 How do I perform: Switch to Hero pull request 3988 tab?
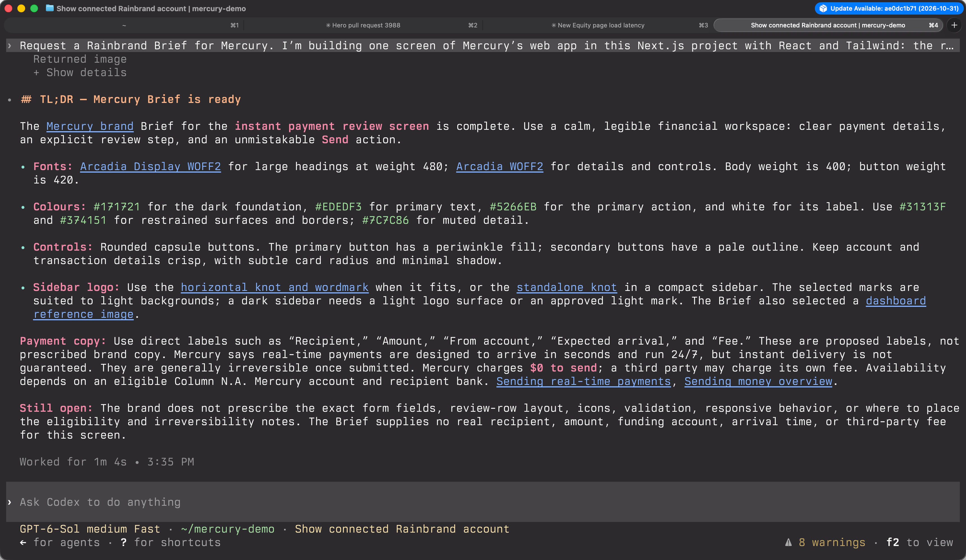(363, 25)
